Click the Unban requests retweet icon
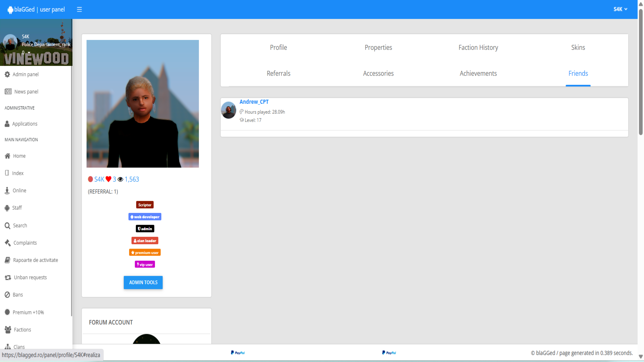The image size is (644, 362). click(x=8, y=278)
